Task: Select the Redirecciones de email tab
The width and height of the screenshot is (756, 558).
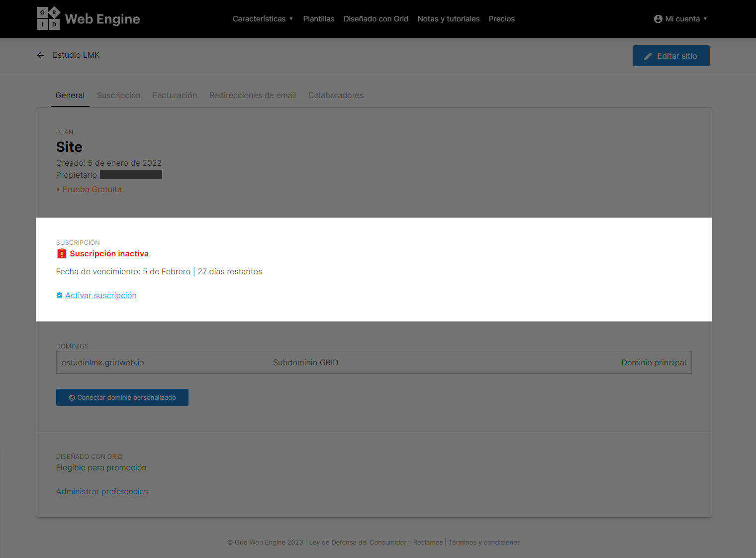Action: [x=253, y=95]
